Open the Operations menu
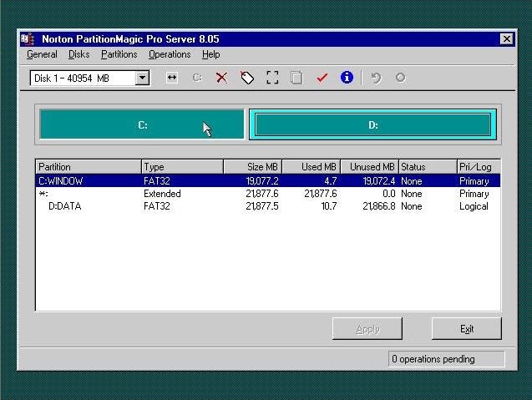This screenshot has width=532, height=400. (170, 54)
